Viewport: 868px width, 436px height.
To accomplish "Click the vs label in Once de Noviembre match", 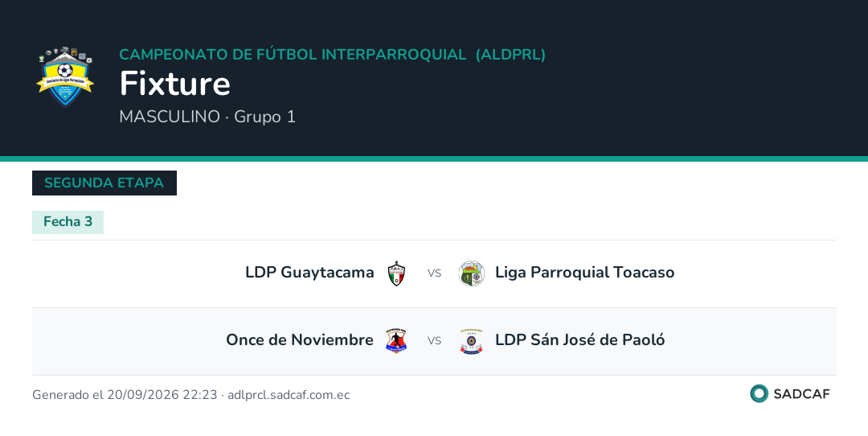I will [x=434, y=341].
